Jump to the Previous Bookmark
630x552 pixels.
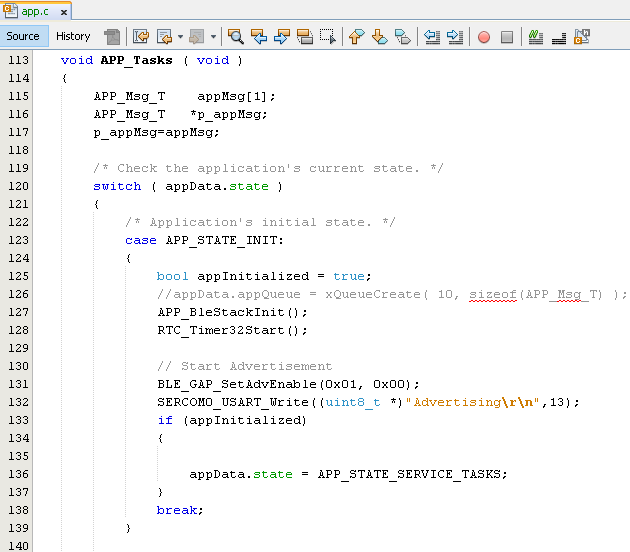357,37
